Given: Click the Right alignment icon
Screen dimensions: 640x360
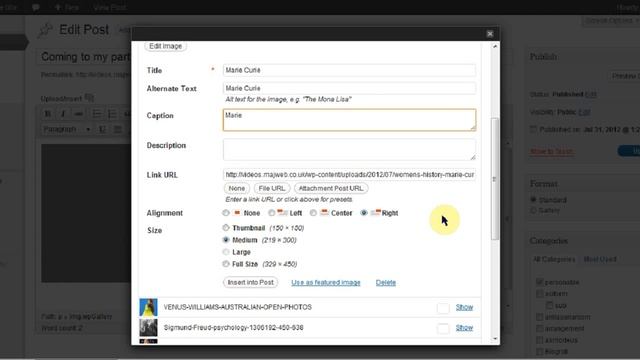Looking at the screenshot, I should point(376,212).
